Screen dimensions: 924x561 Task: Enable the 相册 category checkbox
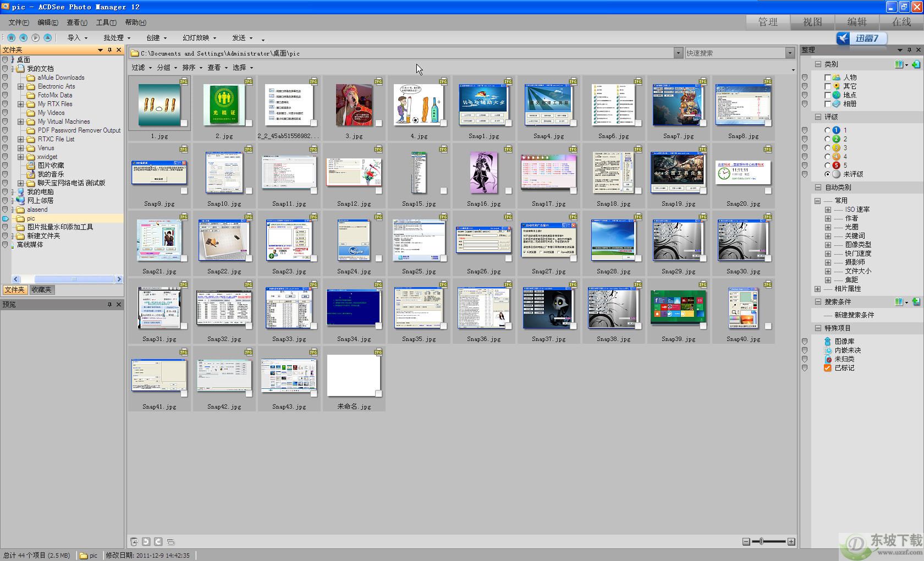(x=828, y=104)
